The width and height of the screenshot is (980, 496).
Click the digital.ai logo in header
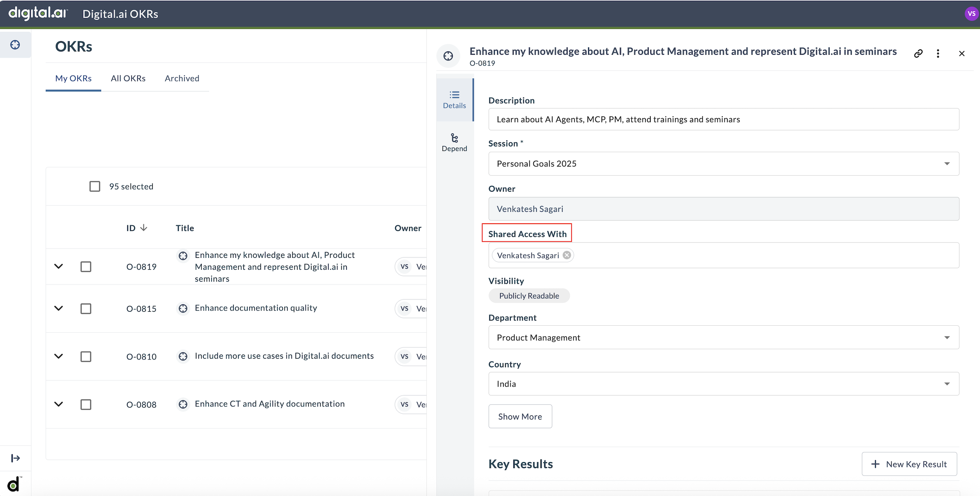tap(38, 13)
